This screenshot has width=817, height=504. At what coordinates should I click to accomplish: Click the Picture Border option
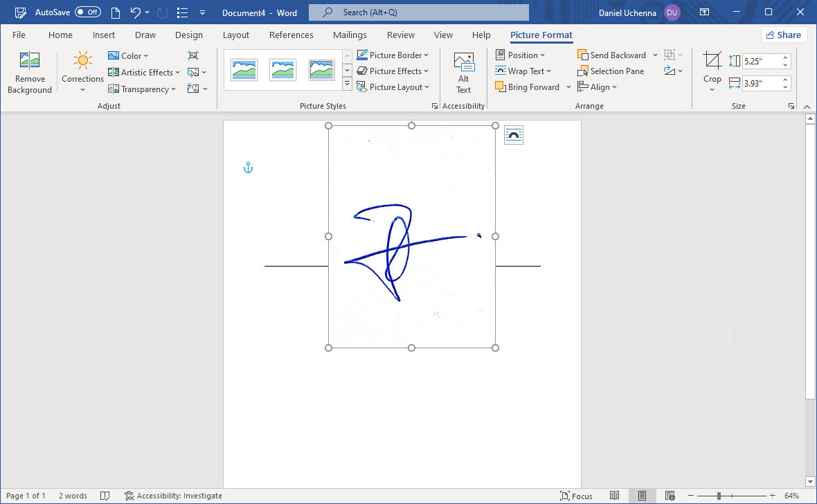tap(393, 55)
